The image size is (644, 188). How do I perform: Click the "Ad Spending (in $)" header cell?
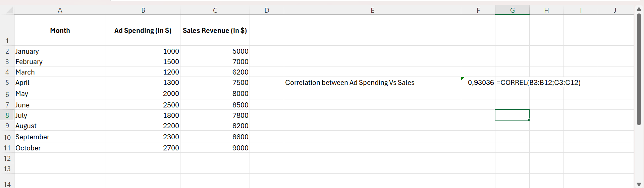point(143,31)
